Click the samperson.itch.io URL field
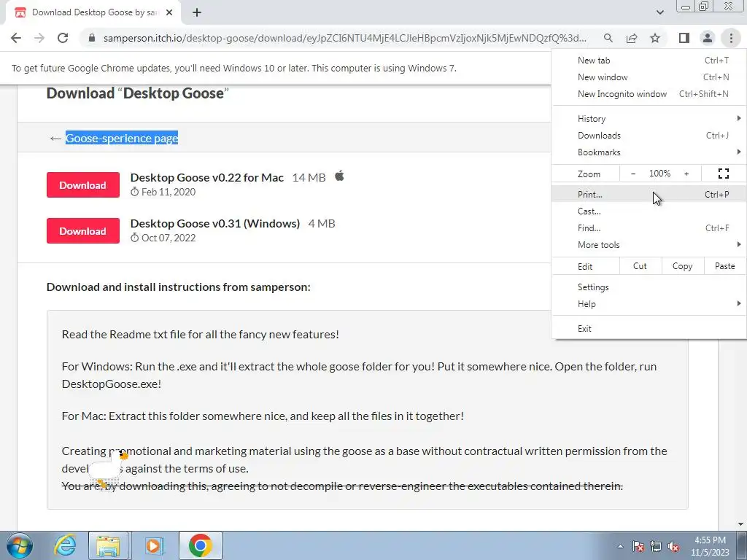The image size is (747, 560). 345,38
